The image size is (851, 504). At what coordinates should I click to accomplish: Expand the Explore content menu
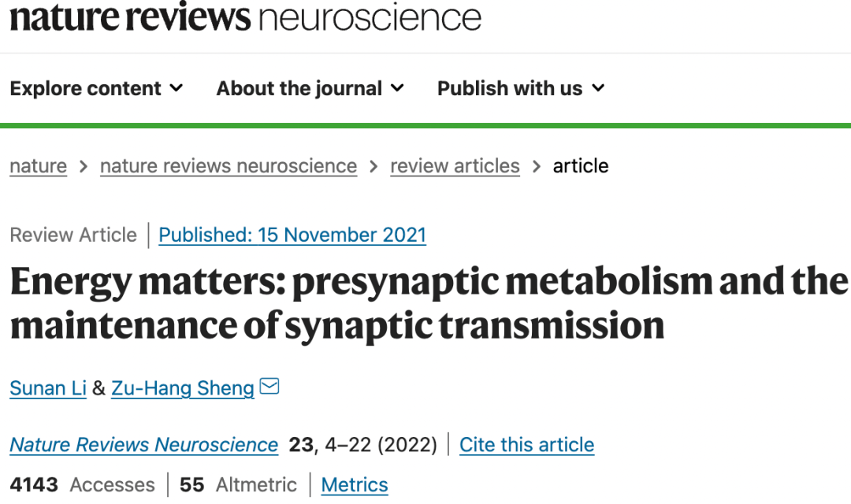click(96, 88)
